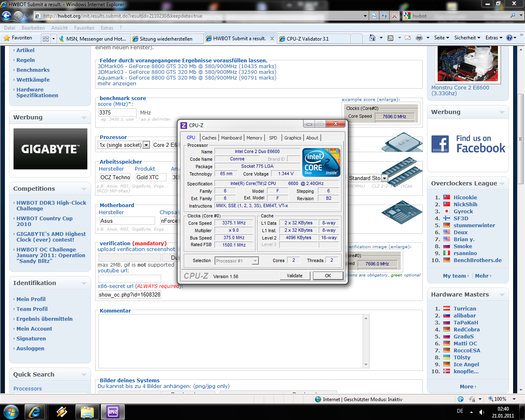
Task: Click the Hicookie league member link
Action: tap(465, 197)
